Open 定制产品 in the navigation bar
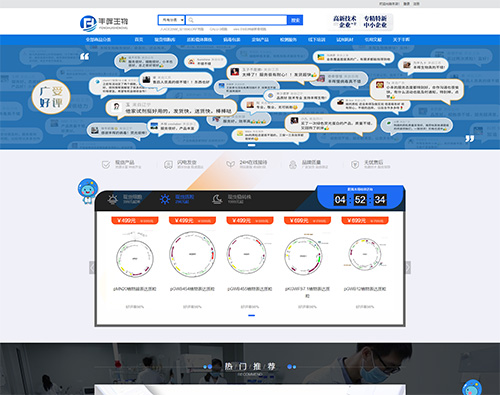This screenshot has width=500, height=395. [260, 40]
